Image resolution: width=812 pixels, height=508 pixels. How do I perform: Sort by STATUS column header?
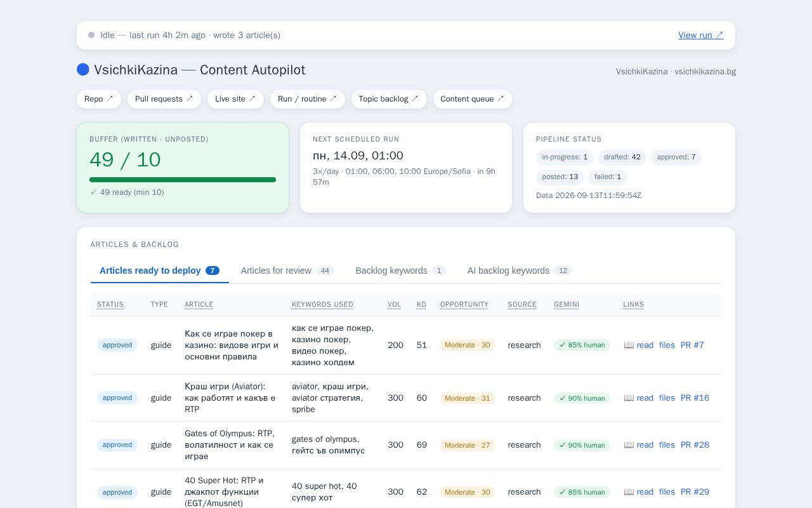tap(110, 305)
